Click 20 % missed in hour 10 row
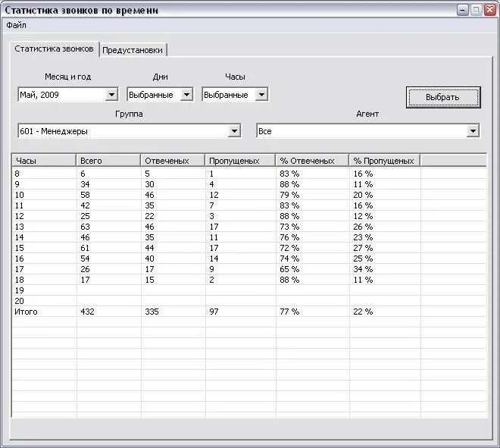The height and width of the screenshot is (448, 500). click(363, 195)
